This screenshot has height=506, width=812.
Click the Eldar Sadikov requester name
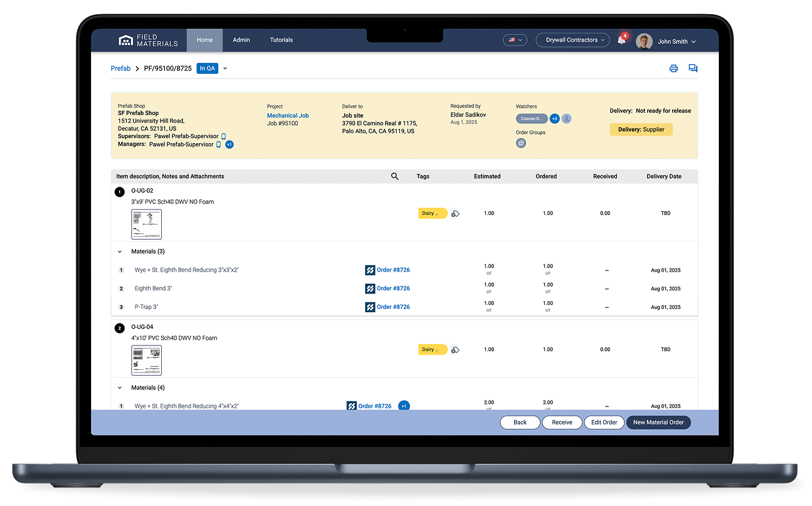pos(468,115)
